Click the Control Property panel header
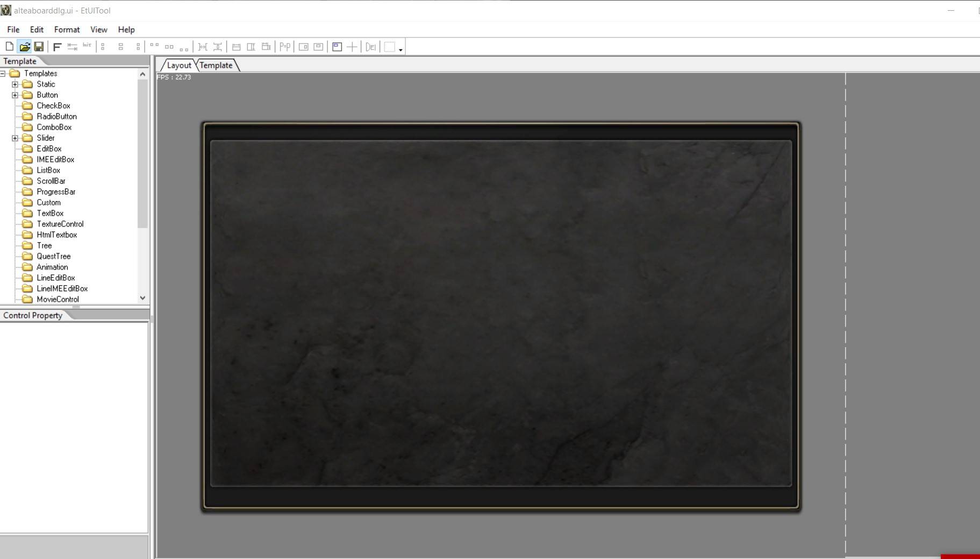The height and width of the screenshot is (559, 980). pyautogui.click(x=33, y=315)
